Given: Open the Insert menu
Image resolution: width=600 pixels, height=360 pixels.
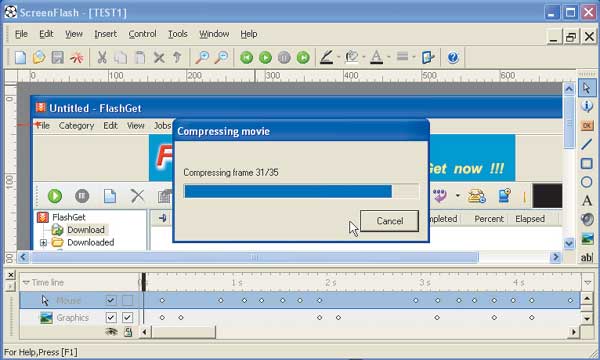Looking at the screenshot, I should [105, 34].
